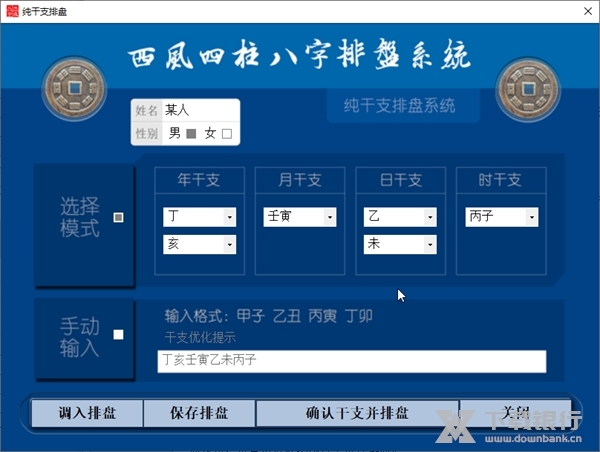Viewport: 600px width, 452px height.
Task: Click the 月干支 column header
Action: pos(300,180)
